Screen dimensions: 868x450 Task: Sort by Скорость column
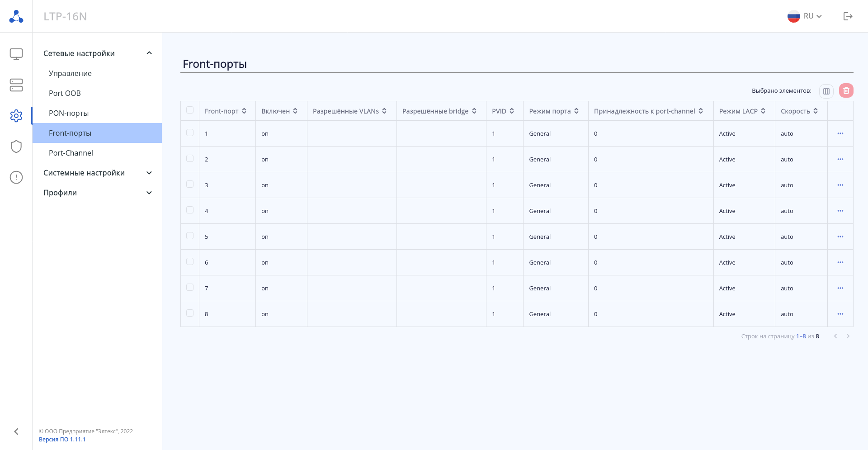tap(816, 111)
